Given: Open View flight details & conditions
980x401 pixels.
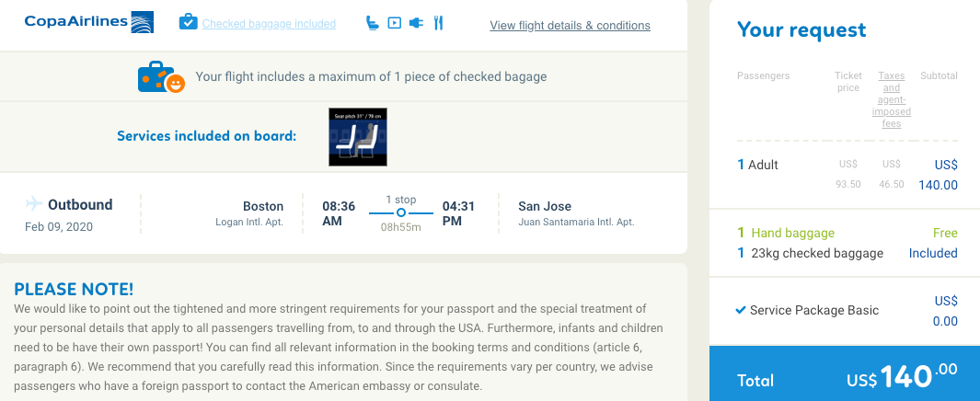Looking at the screenshot, I should coord(570,26).
